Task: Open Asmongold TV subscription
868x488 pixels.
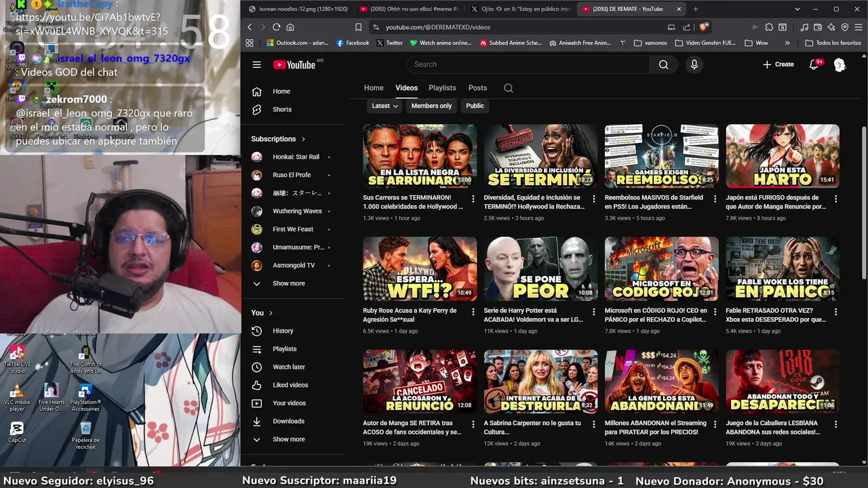Action: click(x=293, y=265)
